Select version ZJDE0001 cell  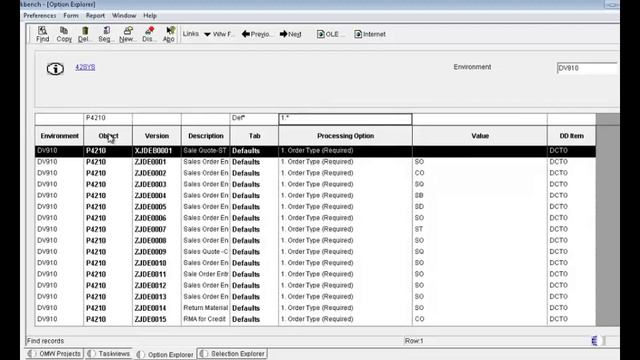pos(157,162)
